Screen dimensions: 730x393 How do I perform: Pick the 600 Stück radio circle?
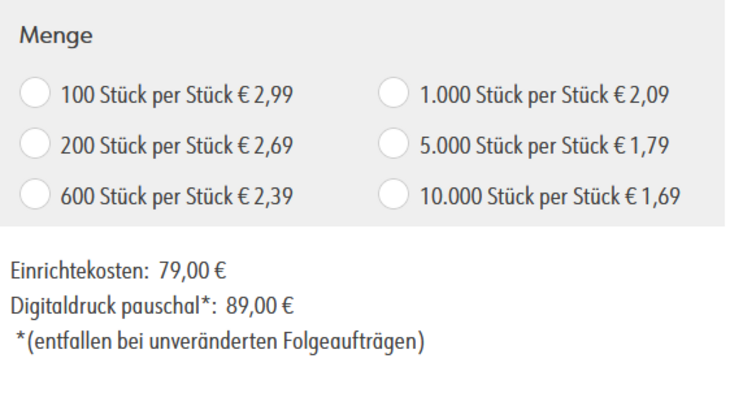35,194
